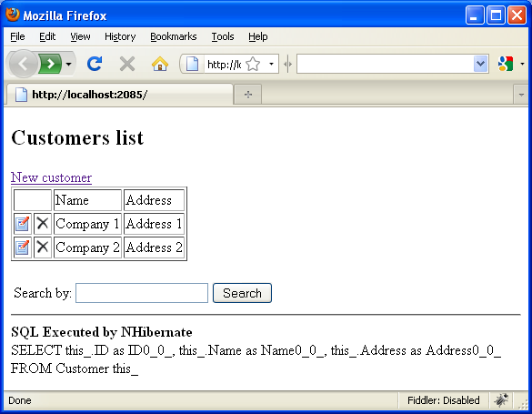Open the back/forward history dropdown arrow
The image size is (532, 414).
[x=68, y=64]
